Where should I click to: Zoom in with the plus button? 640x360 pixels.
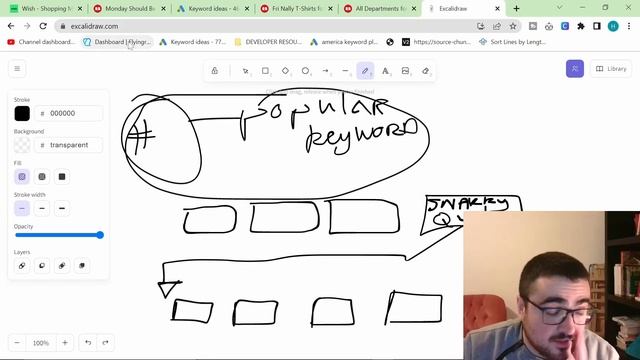65,343
